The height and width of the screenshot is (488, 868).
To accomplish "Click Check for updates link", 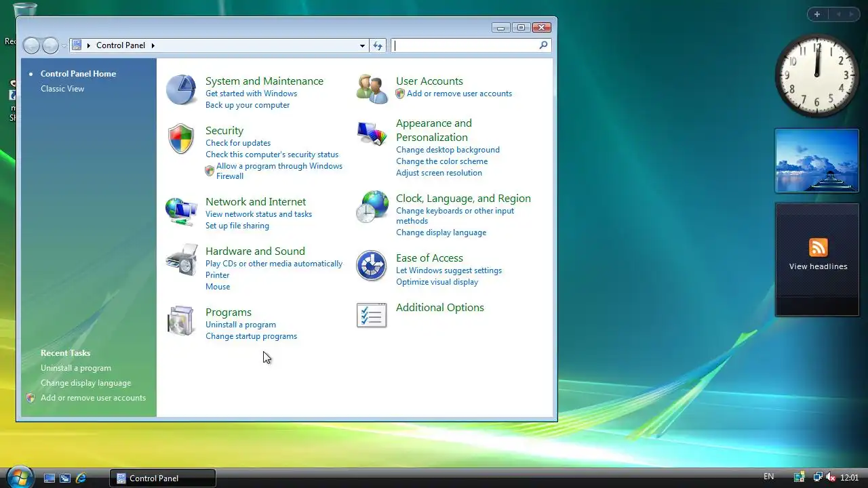I will point(238,143).
